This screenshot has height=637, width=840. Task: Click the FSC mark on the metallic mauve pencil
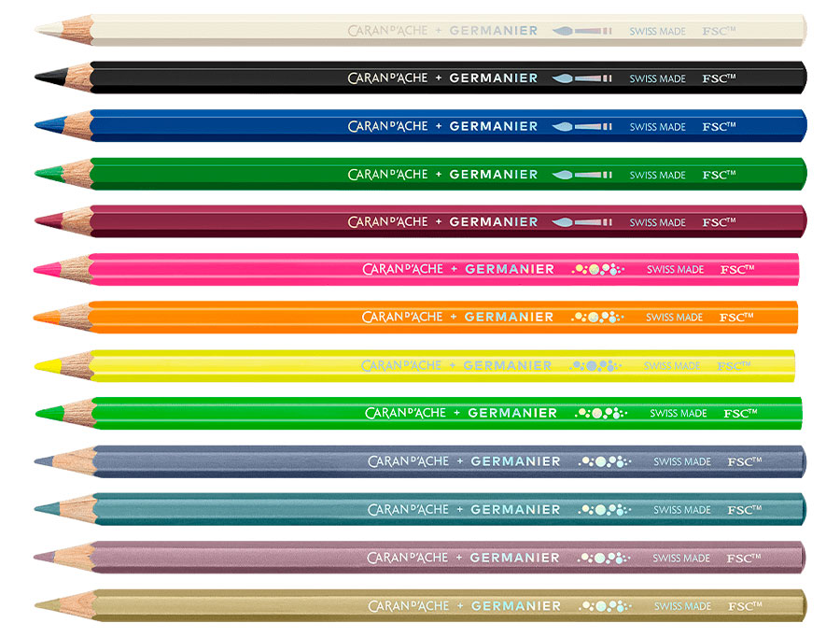[744, 558]
